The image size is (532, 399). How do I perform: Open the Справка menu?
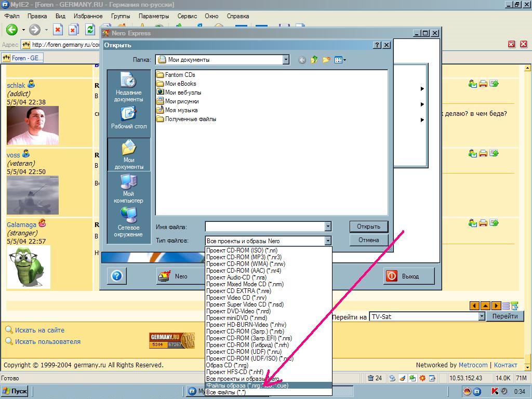pos(238,16)
